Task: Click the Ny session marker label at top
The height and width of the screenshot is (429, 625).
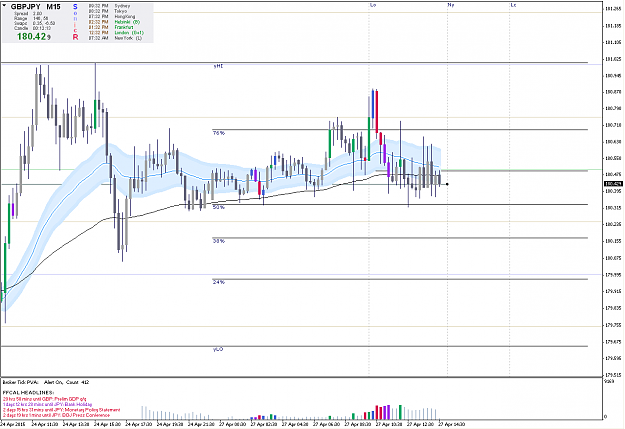Action: pos(450,5)
